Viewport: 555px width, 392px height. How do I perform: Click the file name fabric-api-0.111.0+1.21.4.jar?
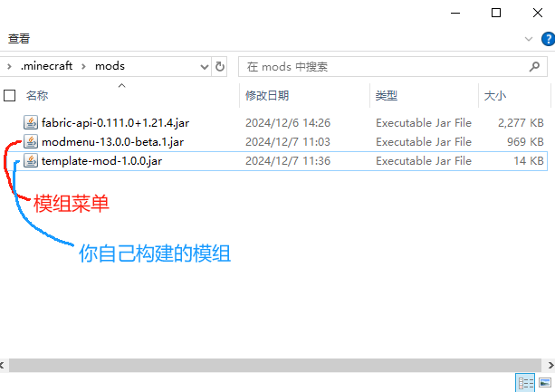click(x=115, y=123)
